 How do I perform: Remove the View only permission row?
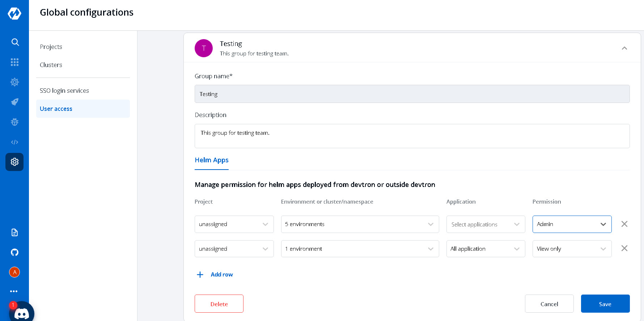624,248
